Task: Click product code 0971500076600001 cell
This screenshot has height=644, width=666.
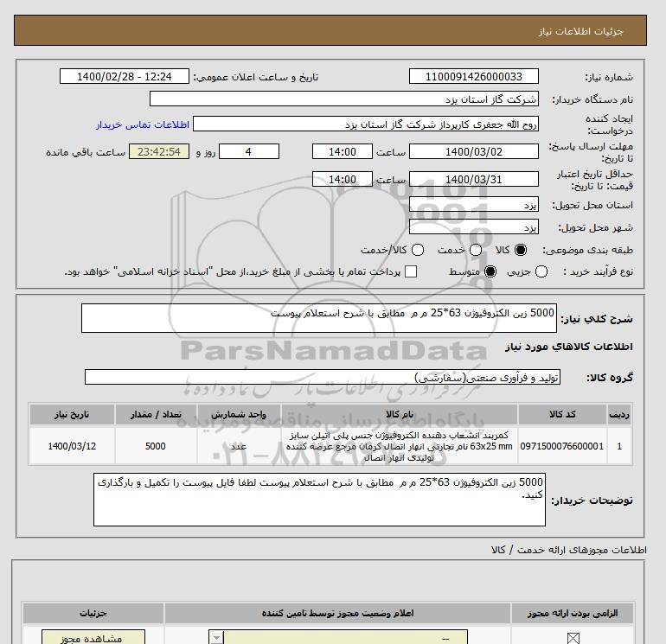Action: [562, 446]
